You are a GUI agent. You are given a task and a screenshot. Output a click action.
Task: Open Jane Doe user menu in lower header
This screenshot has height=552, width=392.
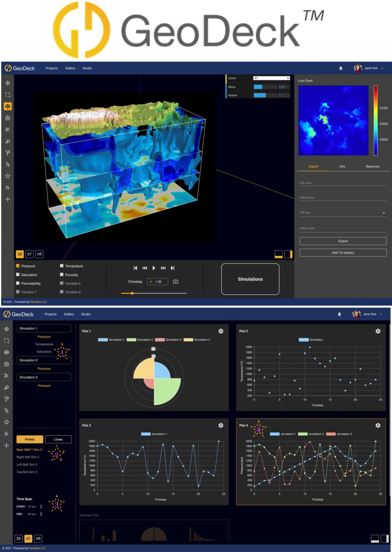click(368, 314)
